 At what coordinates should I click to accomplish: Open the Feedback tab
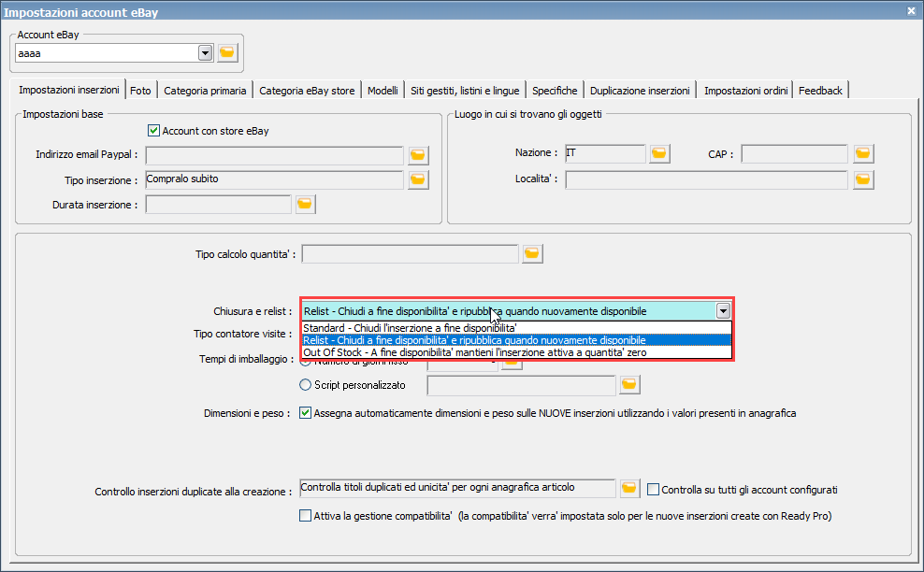820,91
